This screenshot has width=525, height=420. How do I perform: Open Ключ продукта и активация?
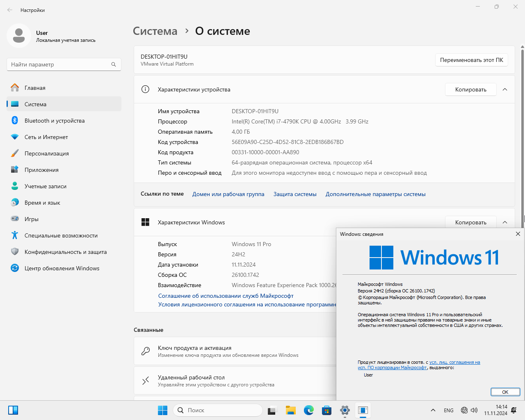click(235, 351)
